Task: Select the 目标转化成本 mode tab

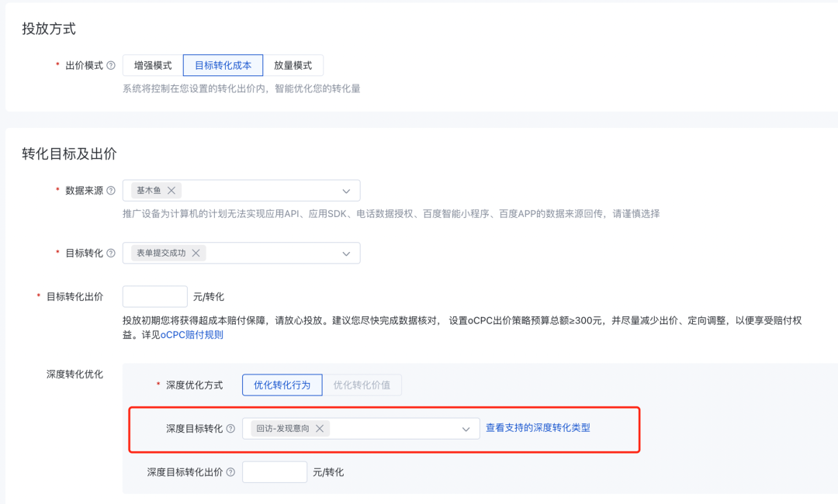Action: (x=223, y=65)
